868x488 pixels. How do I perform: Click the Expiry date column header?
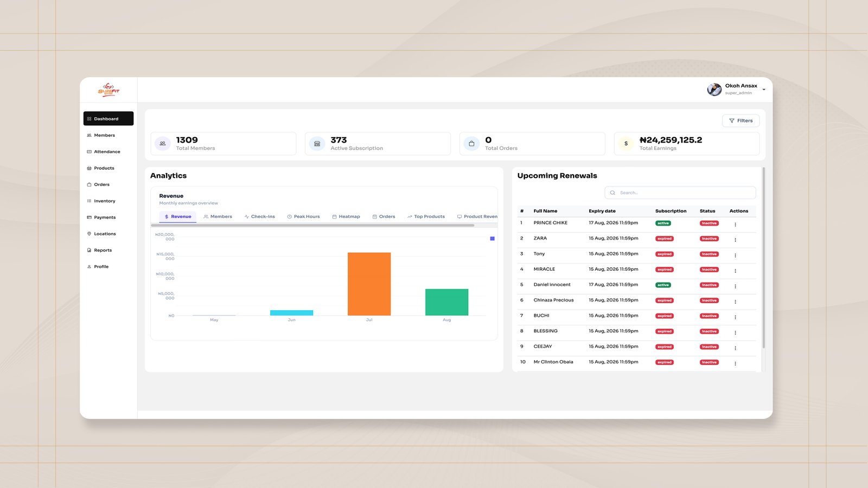point(602,211)
